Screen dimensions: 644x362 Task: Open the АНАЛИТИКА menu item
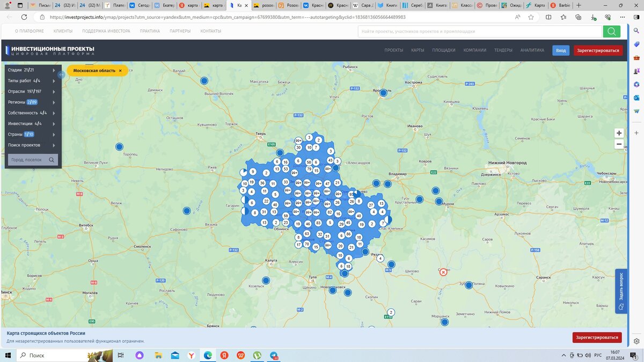(x=532, y=50)
